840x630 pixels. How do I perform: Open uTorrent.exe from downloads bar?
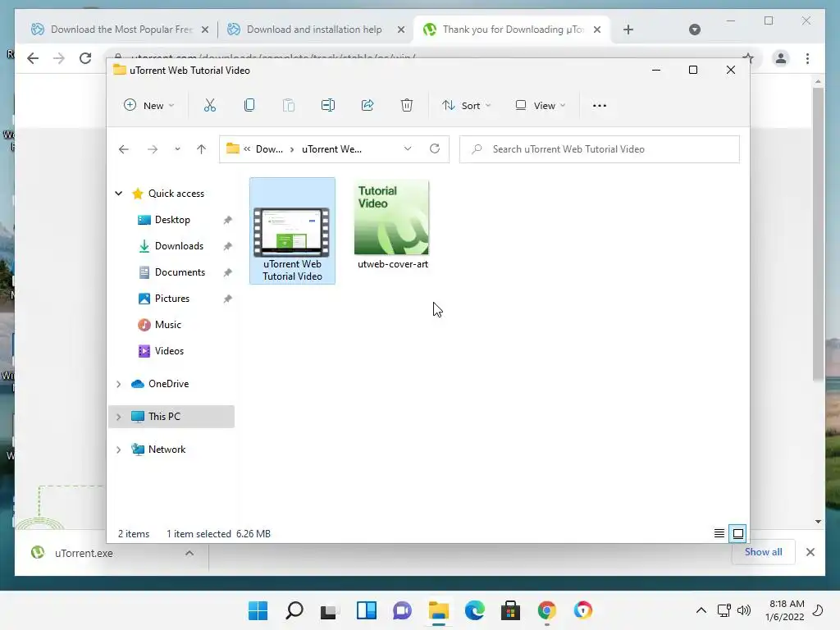(84, 553)
